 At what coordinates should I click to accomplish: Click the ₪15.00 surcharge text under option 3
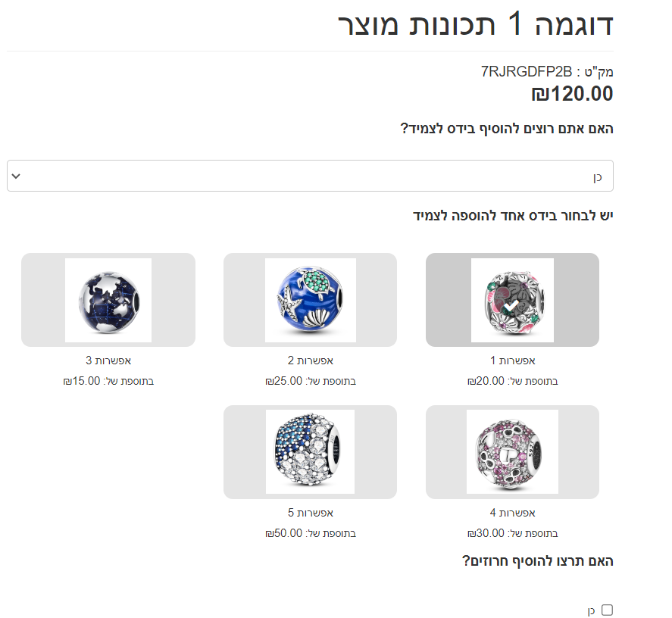(x=81, y=381)
